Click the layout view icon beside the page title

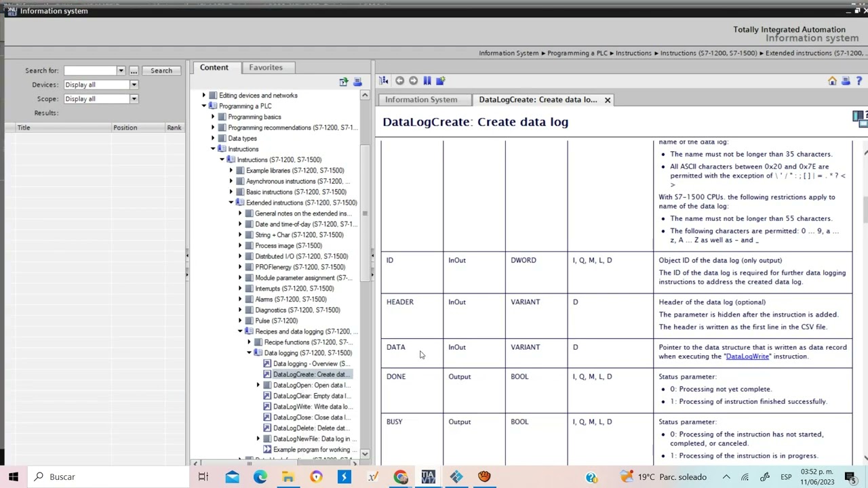point(860,119)
